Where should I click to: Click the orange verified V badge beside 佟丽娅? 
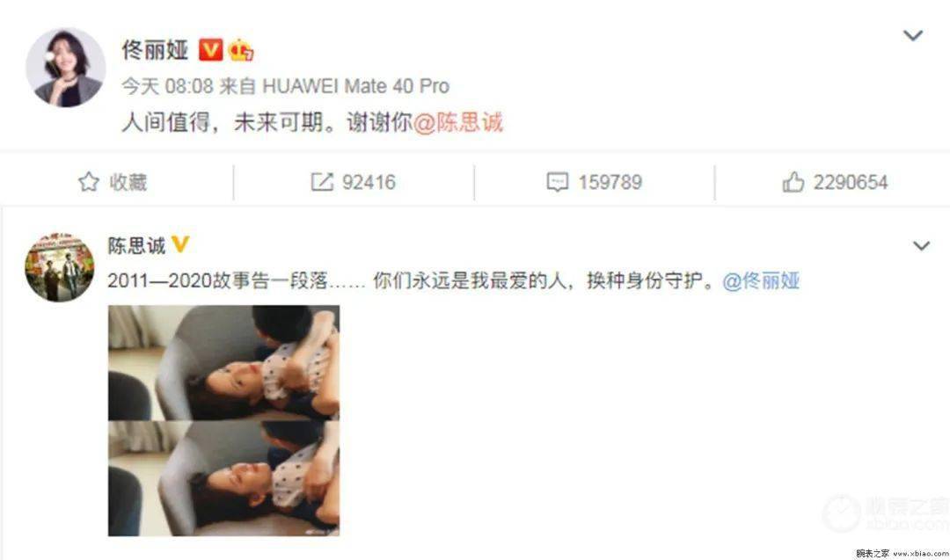pos(211,49)
